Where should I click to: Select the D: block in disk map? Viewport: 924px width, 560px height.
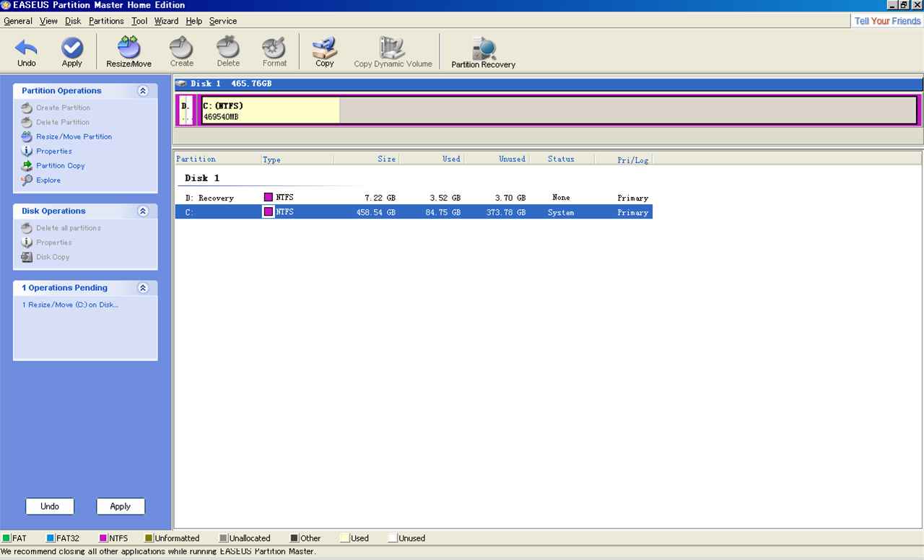point(186,110)
